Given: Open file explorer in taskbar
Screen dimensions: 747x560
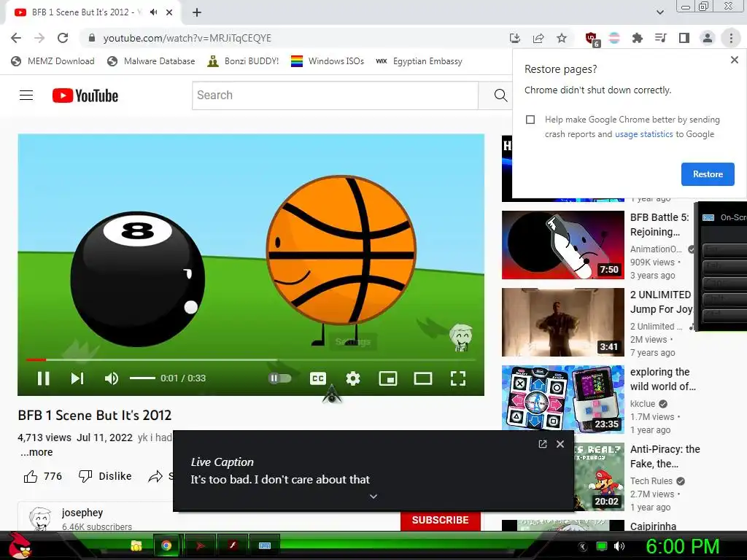Looking at the screenshot, I should point(136,545).
